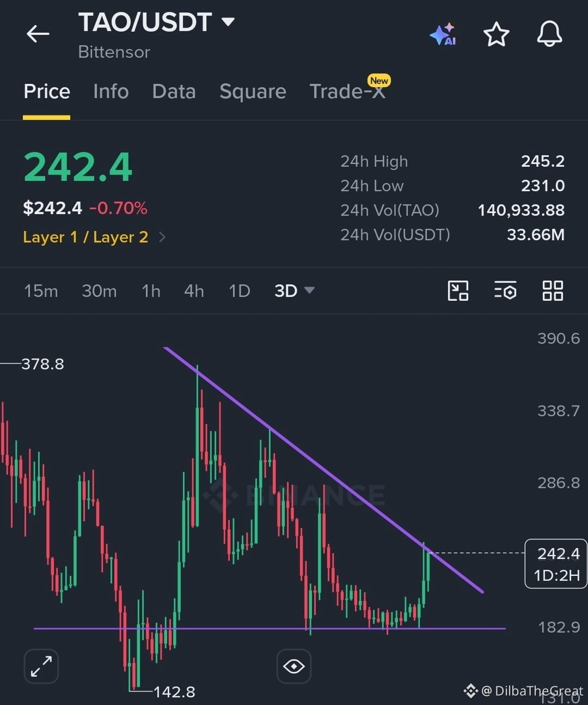Switch to the Data tab
Viewport: 588px width, 705px height.
tap(174, 91)
